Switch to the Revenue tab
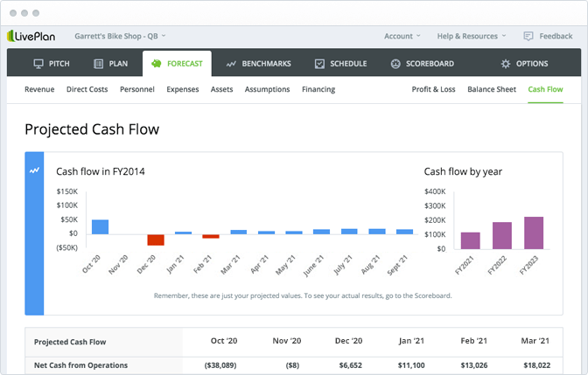Image resolution: width=588 pixels, height=375 pixels. coord(39,89)
